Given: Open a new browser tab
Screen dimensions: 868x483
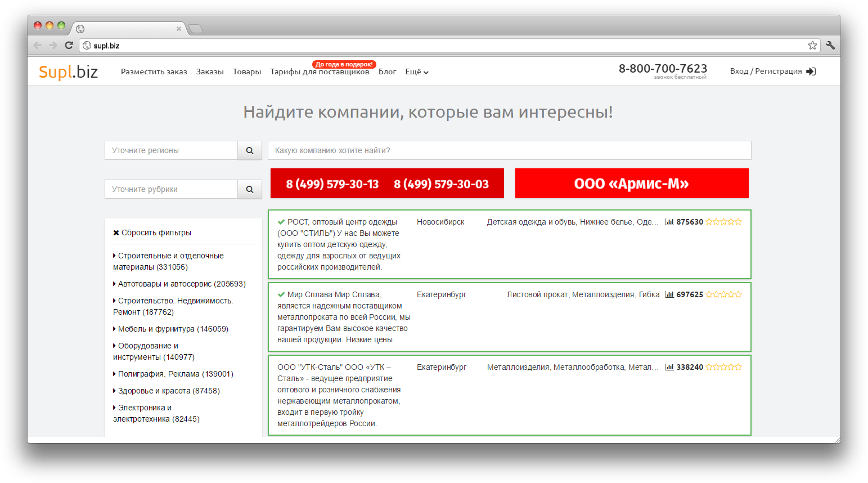Looking at the screenshot, I should tap(195, 29).
